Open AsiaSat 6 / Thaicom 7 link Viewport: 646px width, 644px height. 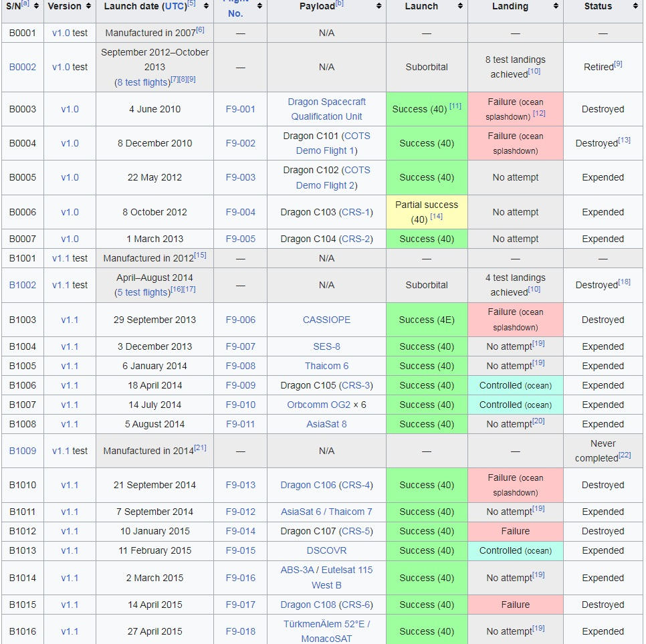[x=327, y=512]
